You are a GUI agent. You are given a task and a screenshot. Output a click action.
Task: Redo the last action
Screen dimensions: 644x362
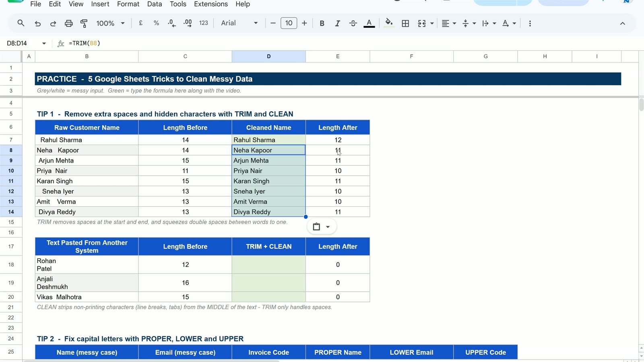pos(53,23)
